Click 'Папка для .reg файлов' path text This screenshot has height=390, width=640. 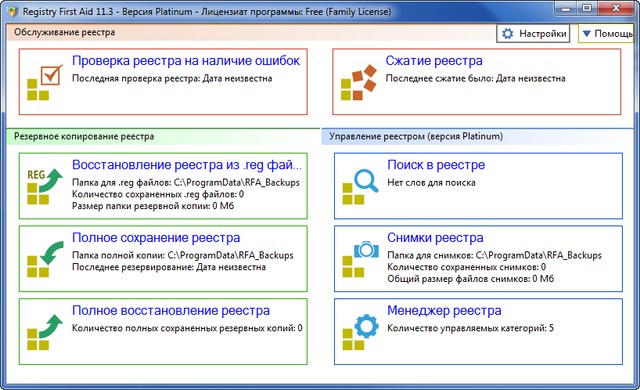186,182
